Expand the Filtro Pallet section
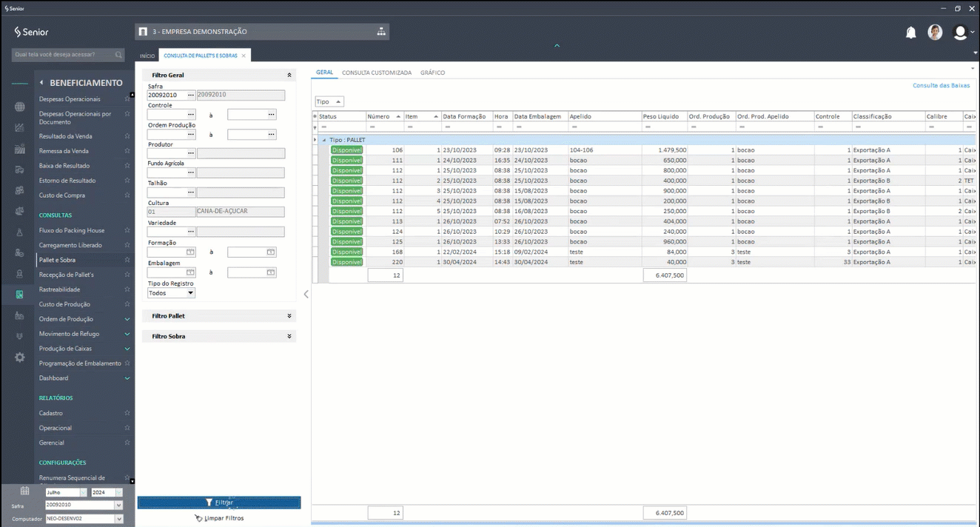The image size is (980, 527). click(x=289, y=316)
